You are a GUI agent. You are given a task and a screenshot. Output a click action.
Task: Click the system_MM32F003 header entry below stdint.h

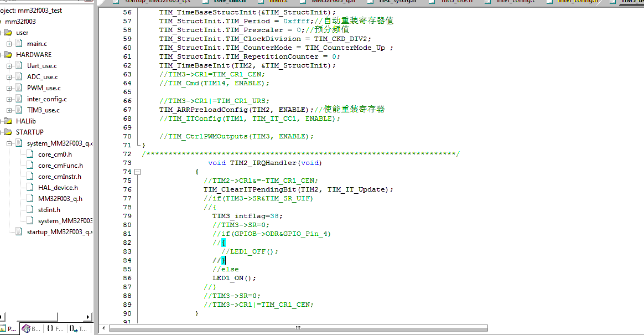tap(65, 221)
